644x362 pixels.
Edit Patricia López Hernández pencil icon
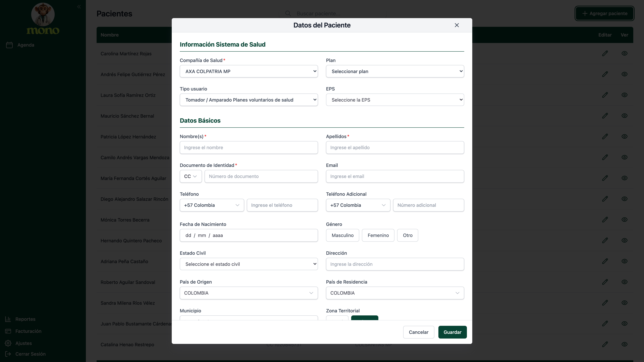click(x=605, y=136)
